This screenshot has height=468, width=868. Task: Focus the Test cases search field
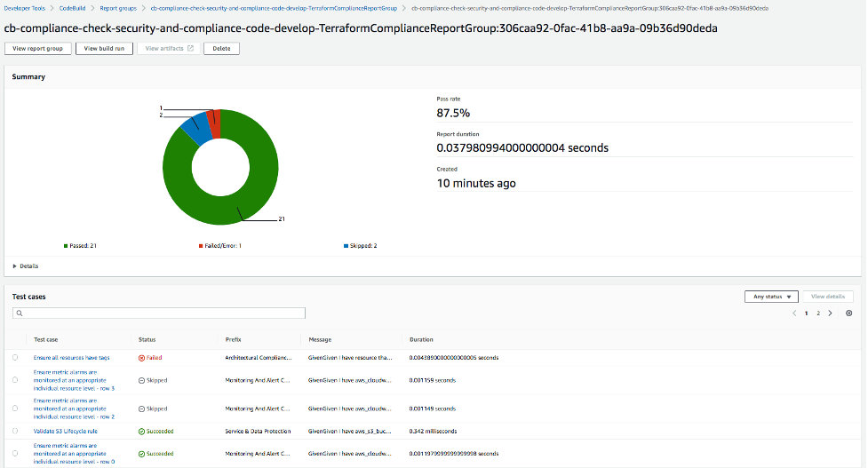[x=159, y=313]
